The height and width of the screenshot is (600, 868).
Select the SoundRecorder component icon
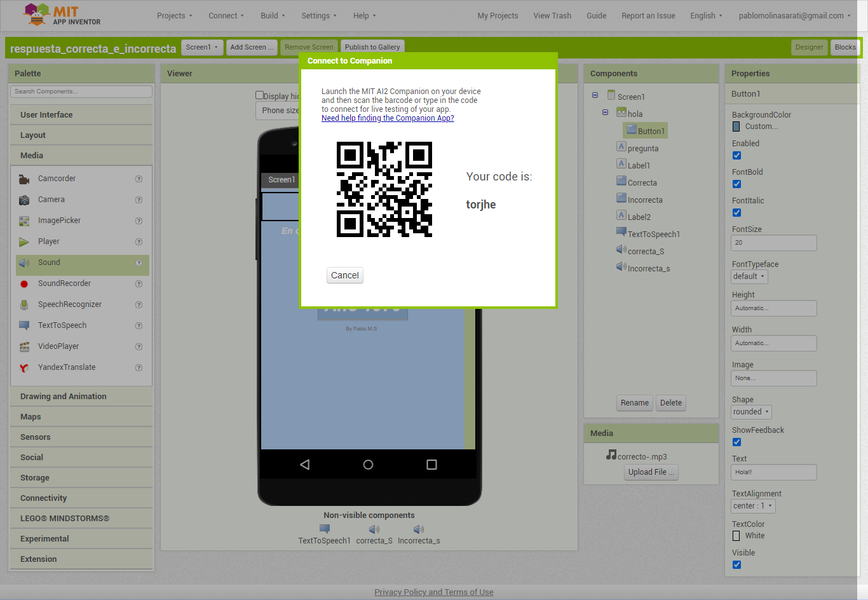pyautogui.click(x=24, y=284)
